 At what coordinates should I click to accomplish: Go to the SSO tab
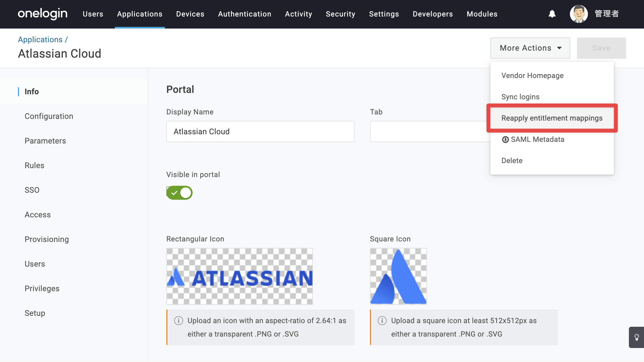point(74,190)
